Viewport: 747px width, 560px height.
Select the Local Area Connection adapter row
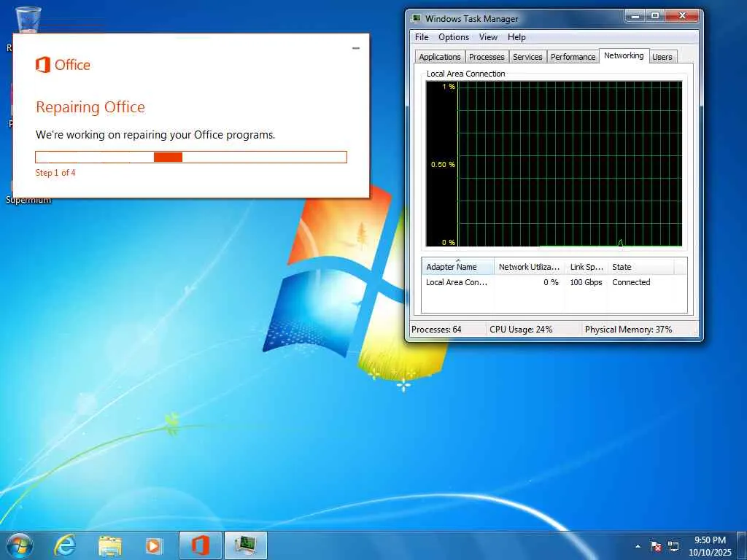click(x=554, y=282)
